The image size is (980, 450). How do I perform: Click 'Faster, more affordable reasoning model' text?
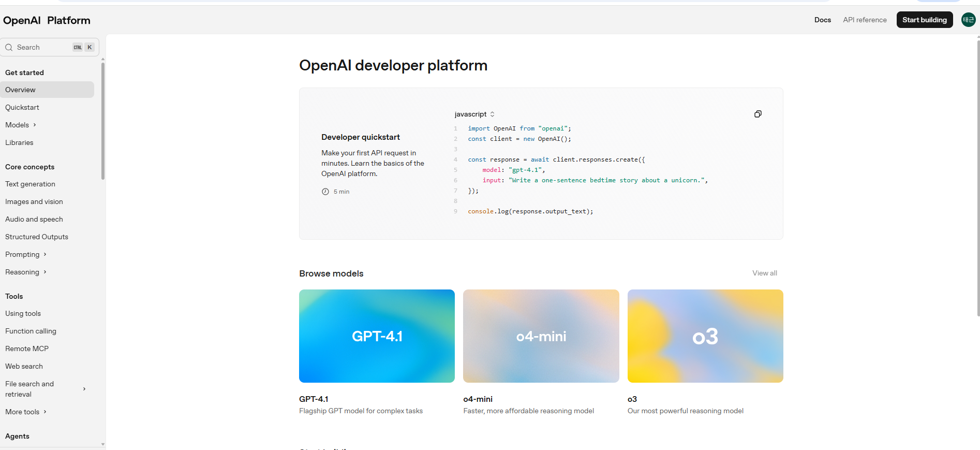[528, 411]
